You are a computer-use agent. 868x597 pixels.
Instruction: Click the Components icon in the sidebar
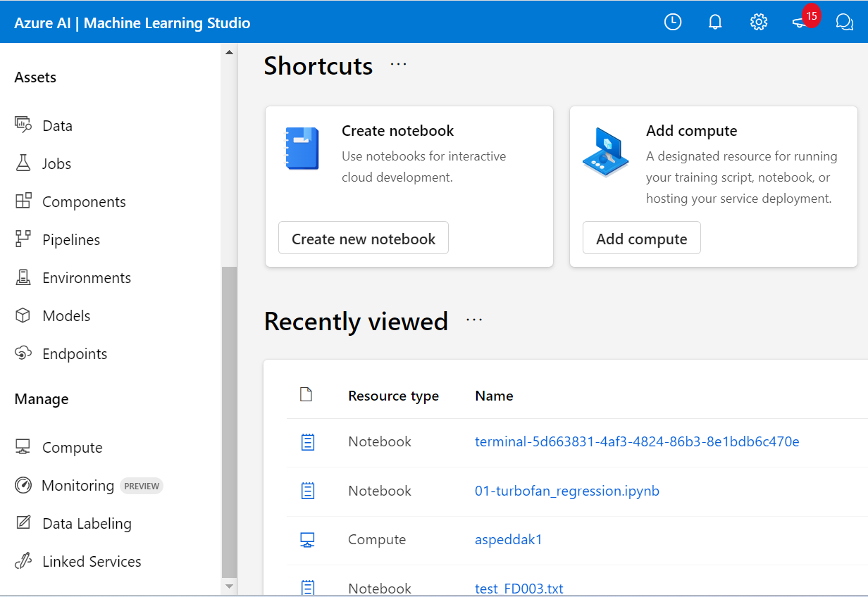point(23,201)
